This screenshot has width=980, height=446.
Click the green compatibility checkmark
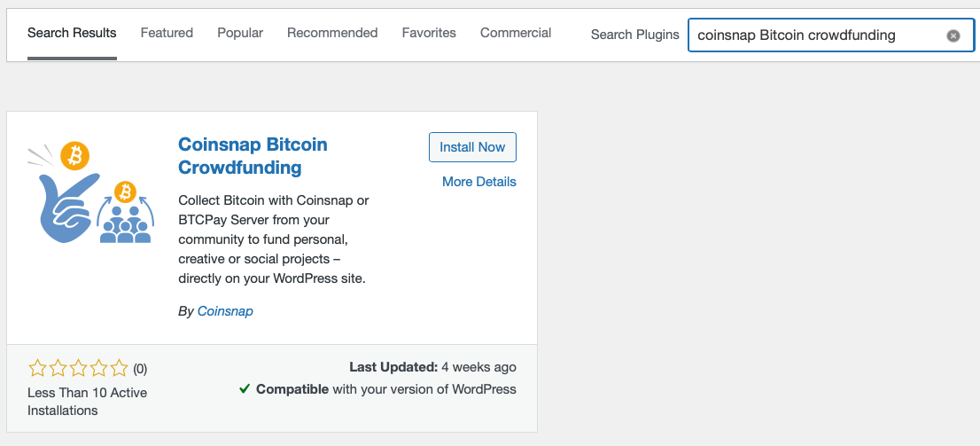tap(245, 389)
